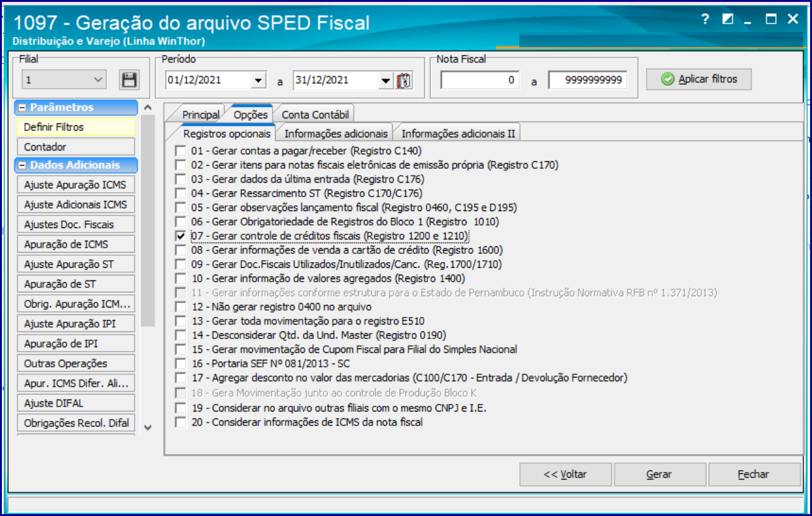This screenshot has width=812, height=516.
Task: Open Ajuste Apuração ICMS
Action: (x=76, y=185)
